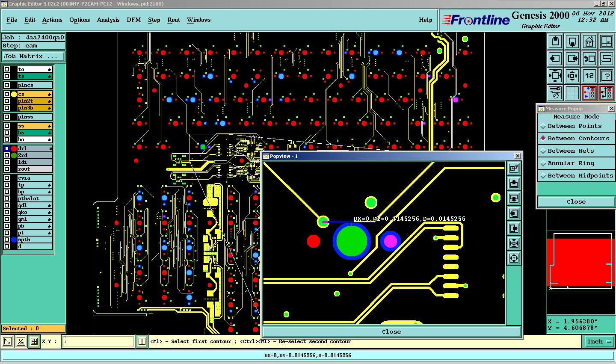
Task: Click the exclamation mark button
Action: pos(142,341)
